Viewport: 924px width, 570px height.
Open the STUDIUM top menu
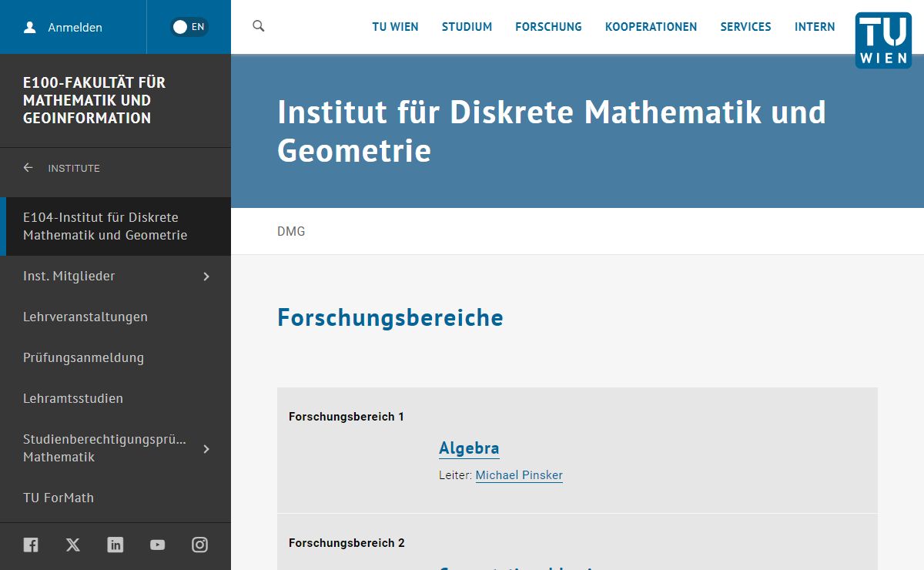(467, 27)
